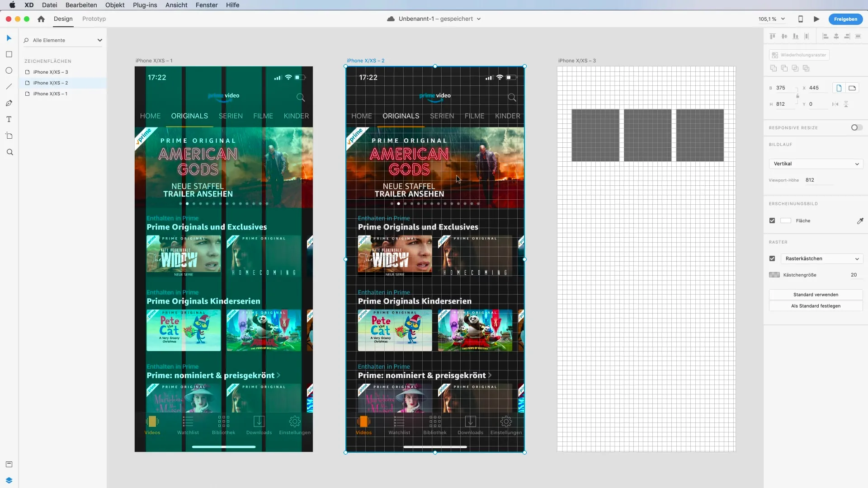
Task: Open the Bearbeiten menu
Action: click(81, 5)
